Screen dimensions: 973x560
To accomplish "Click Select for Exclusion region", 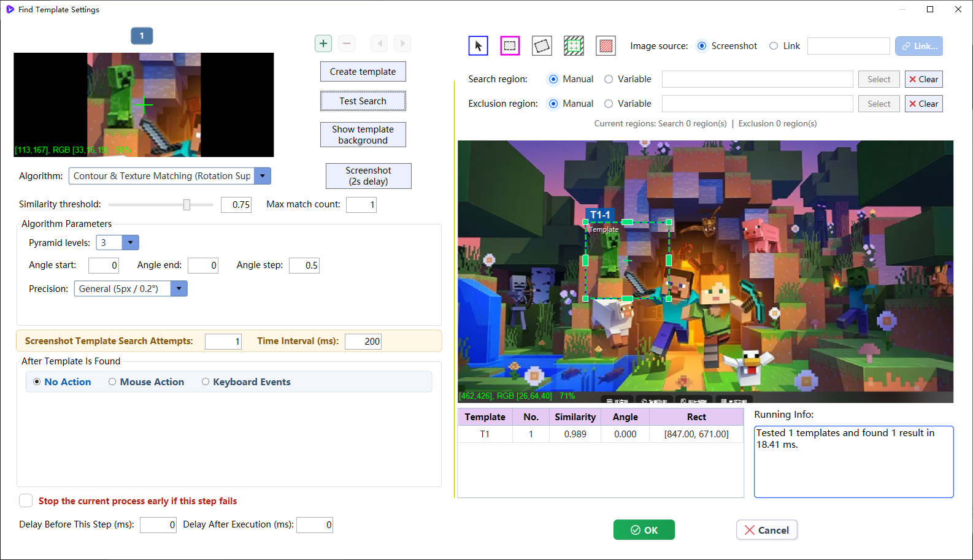I will pos(879,104).
